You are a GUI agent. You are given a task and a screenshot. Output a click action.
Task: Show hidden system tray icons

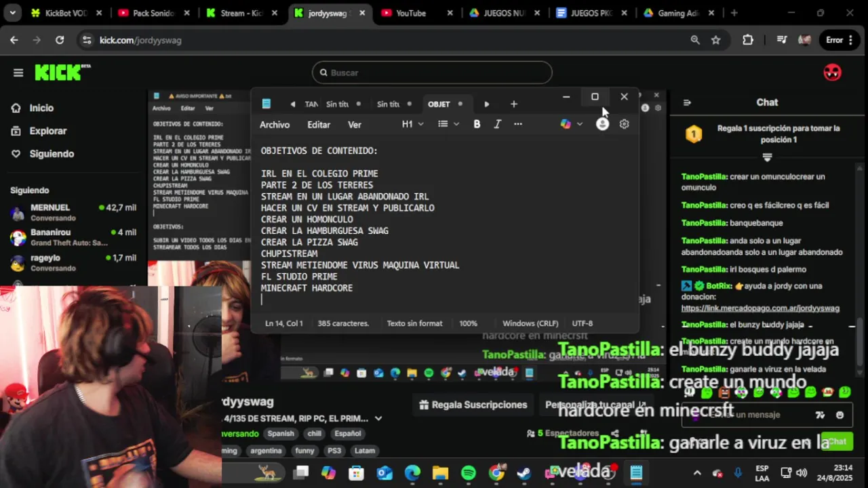pyautogui.click(x=697, y=472)
